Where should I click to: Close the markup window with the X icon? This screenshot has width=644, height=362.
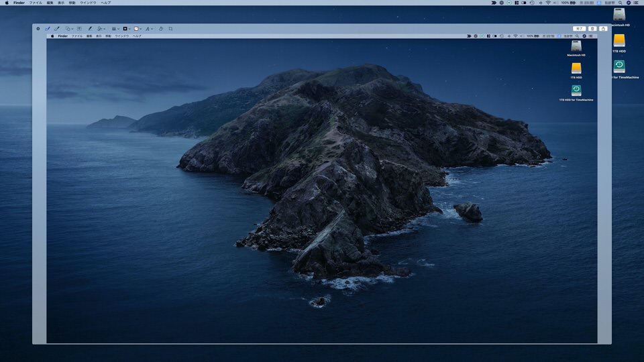38,29
